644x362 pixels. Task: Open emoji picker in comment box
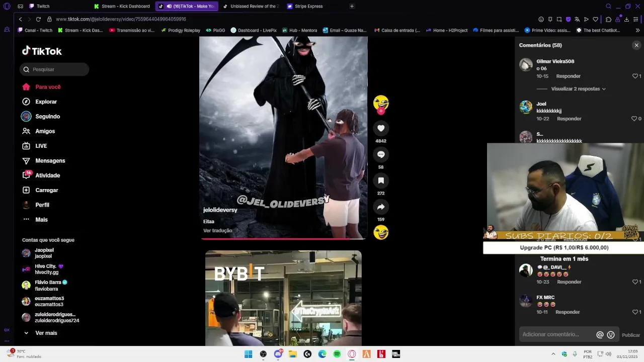611,335
